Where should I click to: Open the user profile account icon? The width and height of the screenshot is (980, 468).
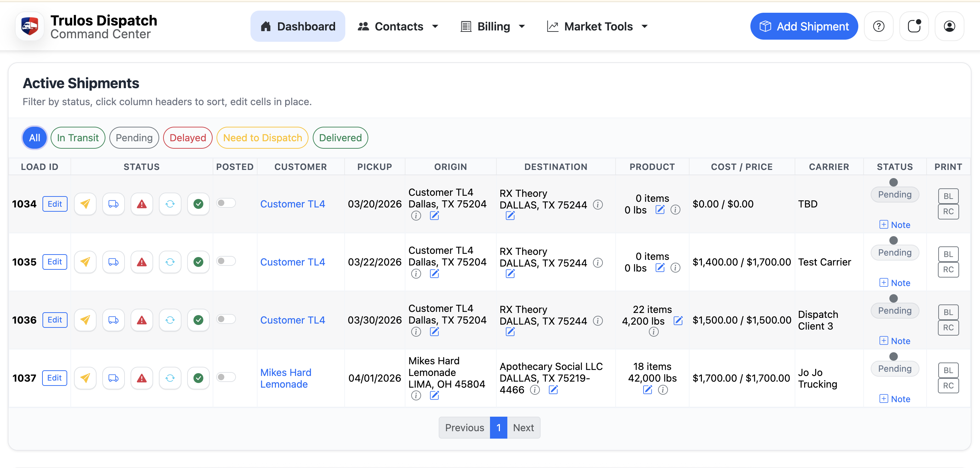click(949, 26)
